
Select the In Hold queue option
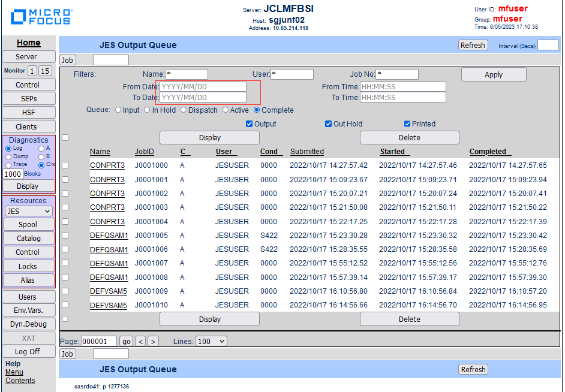click(147, 110)
